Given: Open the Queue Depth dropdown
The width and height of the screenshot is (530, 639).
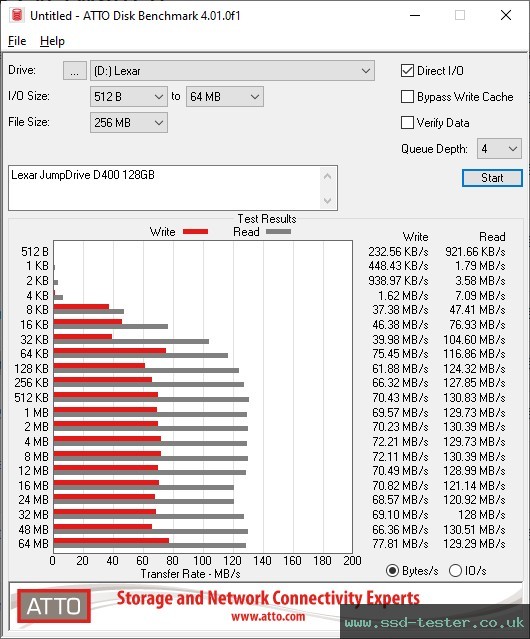Looking at the screenshot, I should click(499, 149).
